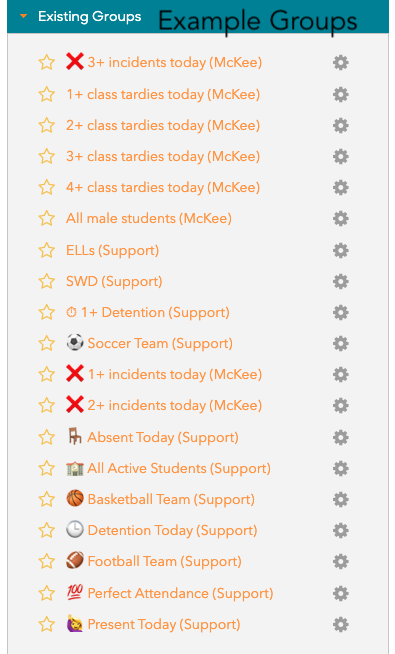
Task: Click gear beside Basketball Team (Support)
Action: click(x=341, y=499)
